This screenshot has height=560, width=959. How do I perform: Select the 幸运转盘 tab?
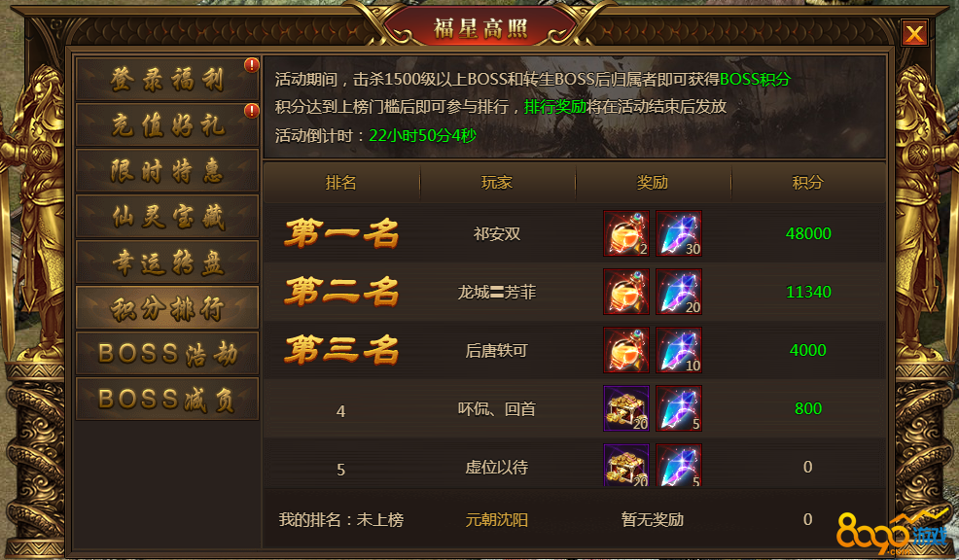coord(167,262)
